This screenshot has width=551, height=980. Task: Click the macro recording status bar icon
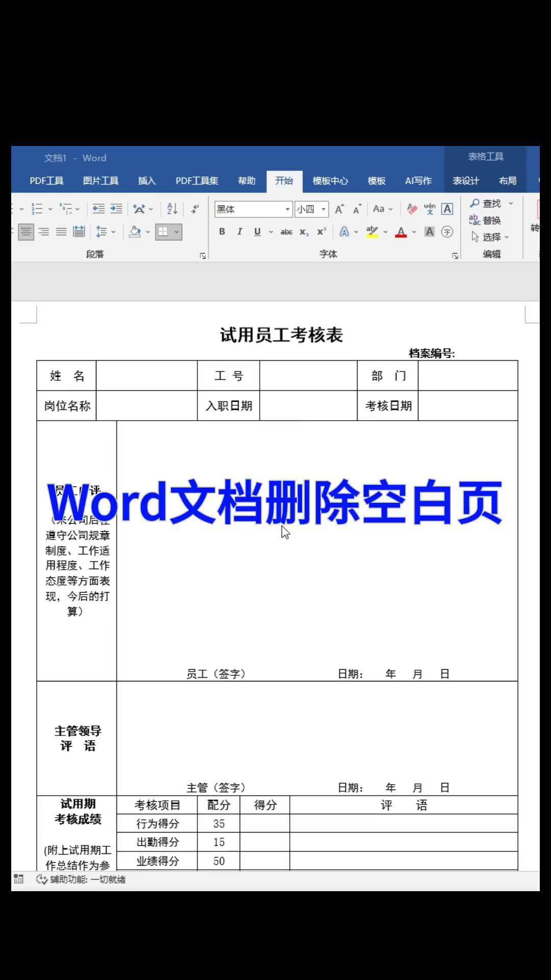click(x=19, y=879)
